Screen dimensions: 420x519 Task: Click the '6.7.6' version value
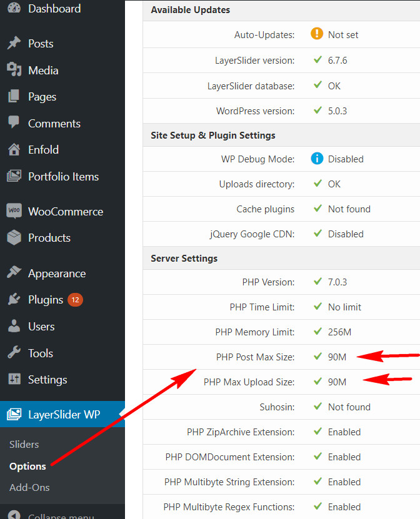337,60
